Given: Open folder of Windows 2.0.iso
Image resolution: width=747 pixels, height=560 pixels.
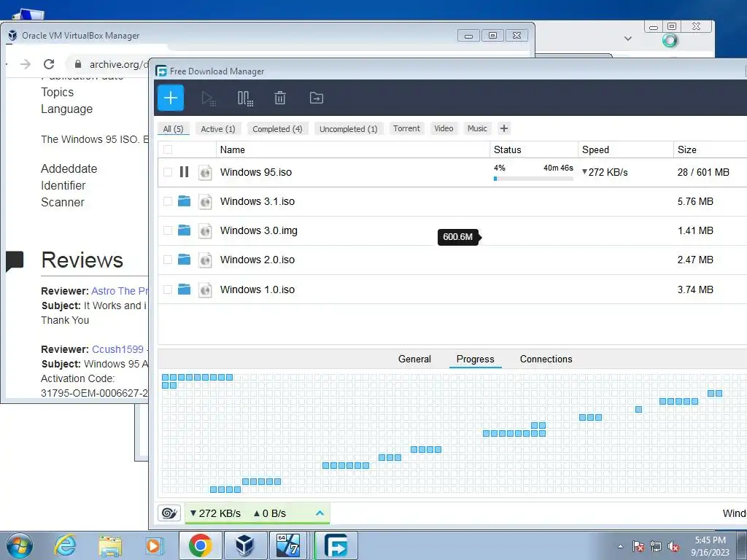Looking at the screenshot, I should (x=184, y=260).
